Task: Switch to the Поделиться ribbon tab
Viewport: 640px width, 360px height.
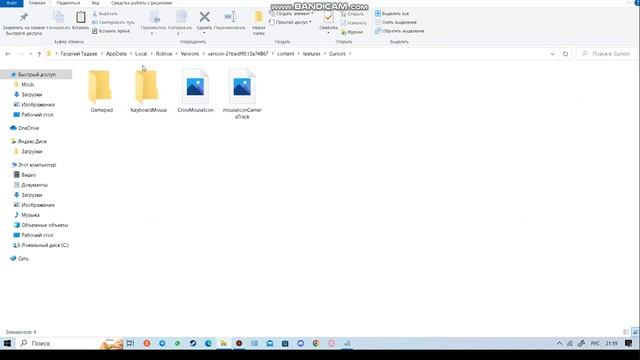Action: click(x=68, y=3)
